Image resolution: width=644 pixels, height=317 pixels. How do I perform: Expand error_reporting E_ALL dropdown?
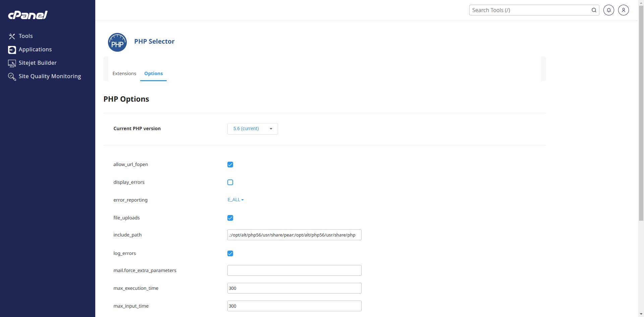click(235, 200)
